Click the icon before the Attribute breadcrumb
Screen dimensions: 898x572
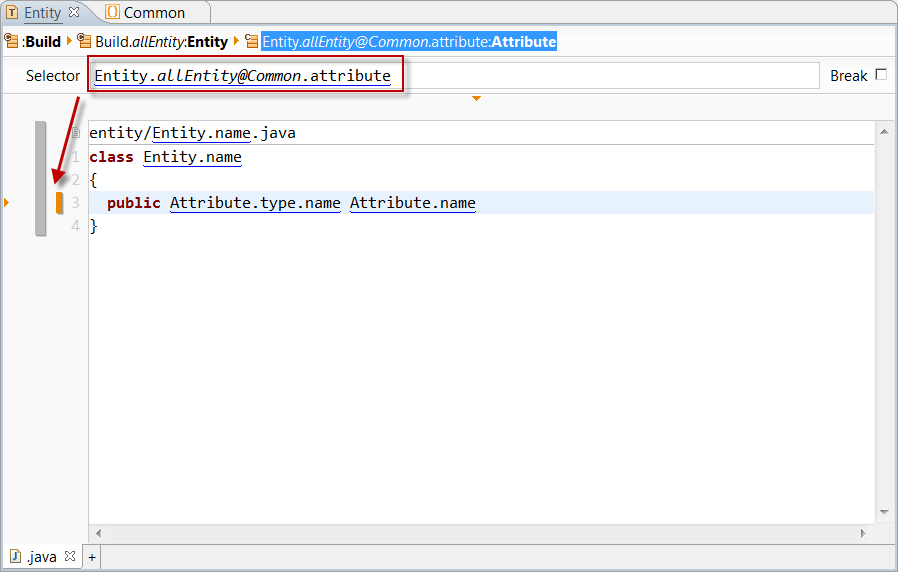(252, 42)
